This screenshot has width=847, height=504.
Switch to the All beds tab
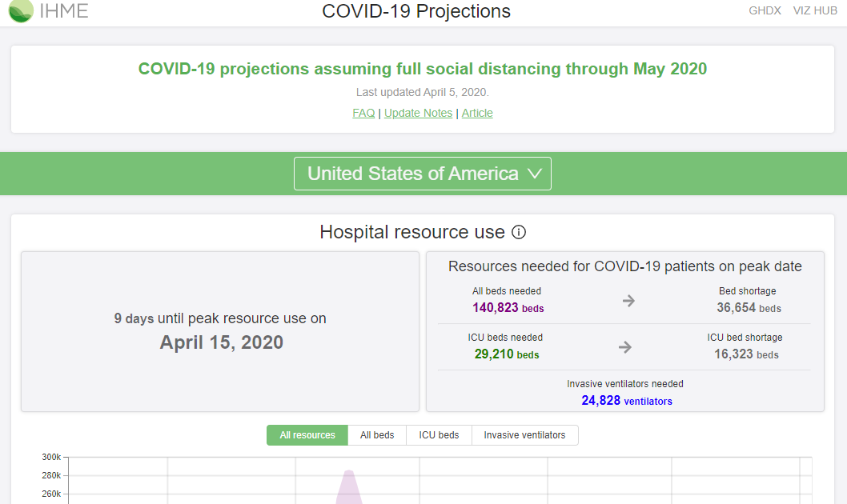click(377, 435)
